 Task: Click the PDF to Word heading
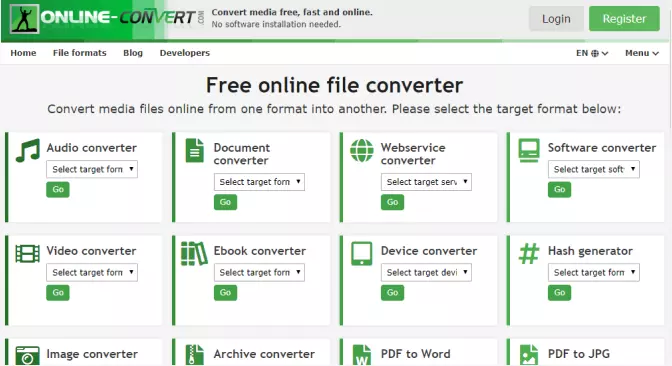click(x=416, y=354)
